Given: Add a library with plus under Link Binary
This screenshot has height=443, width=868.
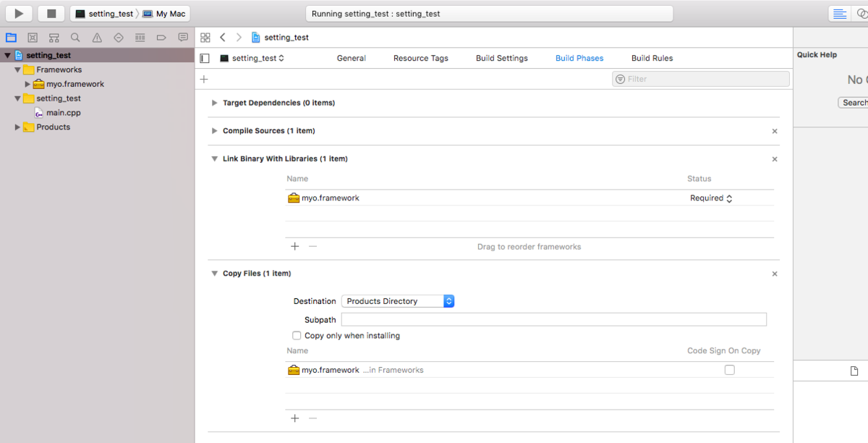Looking at the screenshot, I should coord(295,246).
